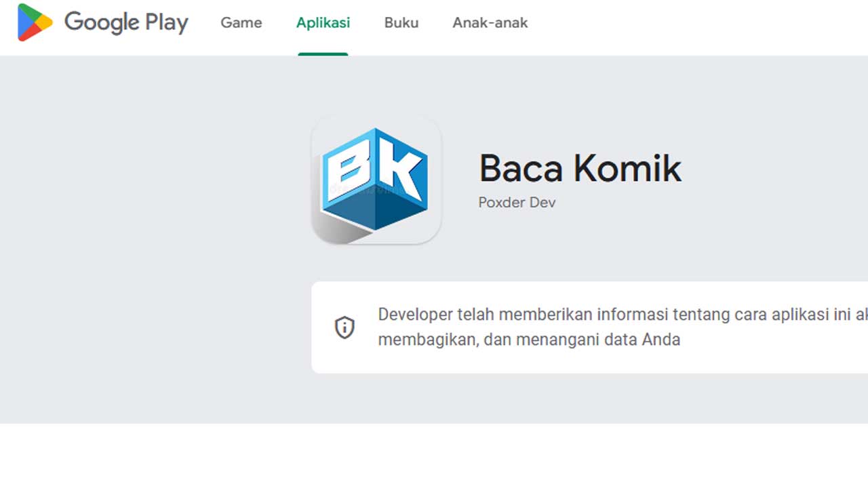This screenshot has height=488, width=868.
Task: Open the Poxder Dev developer link
Action: tap(517, 202)
